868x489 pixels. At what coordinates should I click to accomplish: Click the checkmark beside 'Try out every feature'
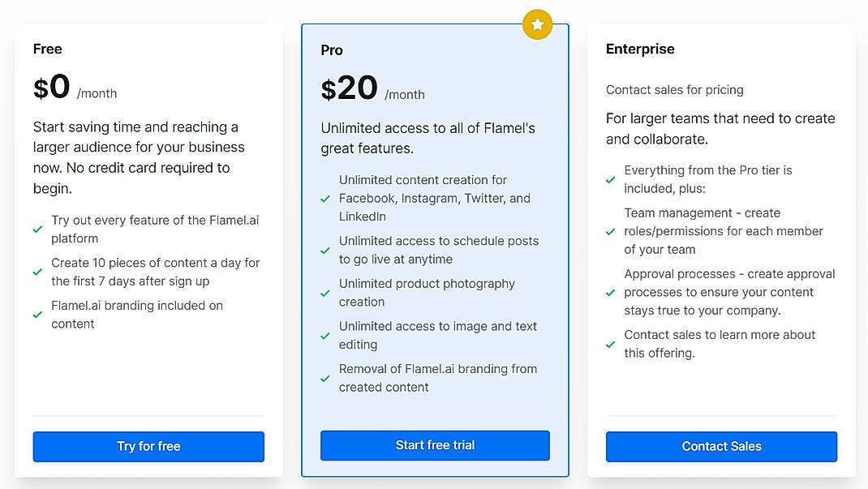pyautogui.click(x=37, y=229)
